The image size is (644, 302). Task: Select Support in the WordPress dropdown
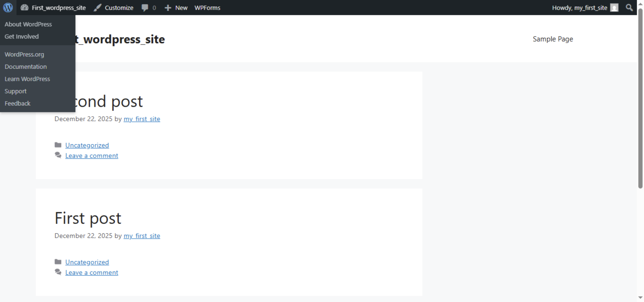pyautogui.click(x=16, y=91)
